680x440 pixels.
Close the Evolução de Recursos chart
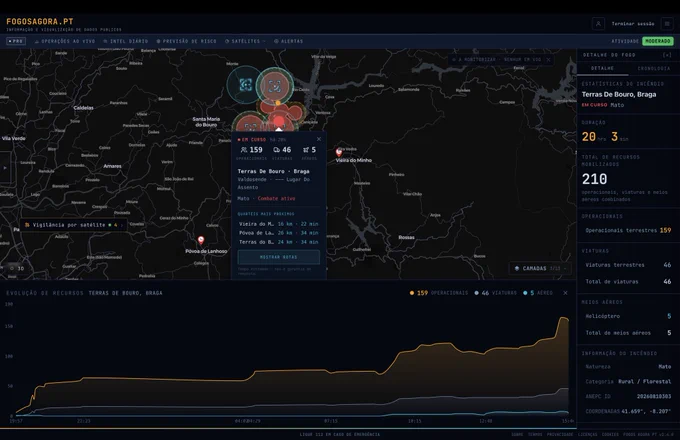(565, 293)
